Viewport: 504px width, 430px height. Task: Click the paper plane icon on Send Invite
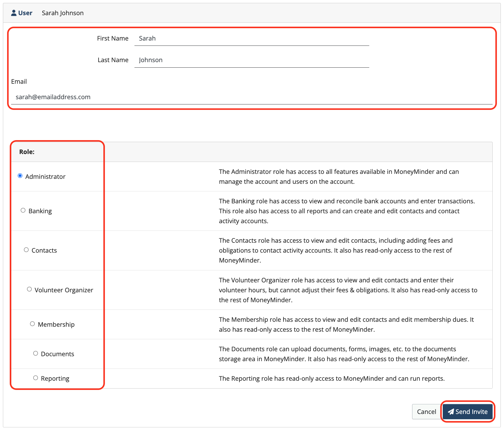click(x=451, y=412)
